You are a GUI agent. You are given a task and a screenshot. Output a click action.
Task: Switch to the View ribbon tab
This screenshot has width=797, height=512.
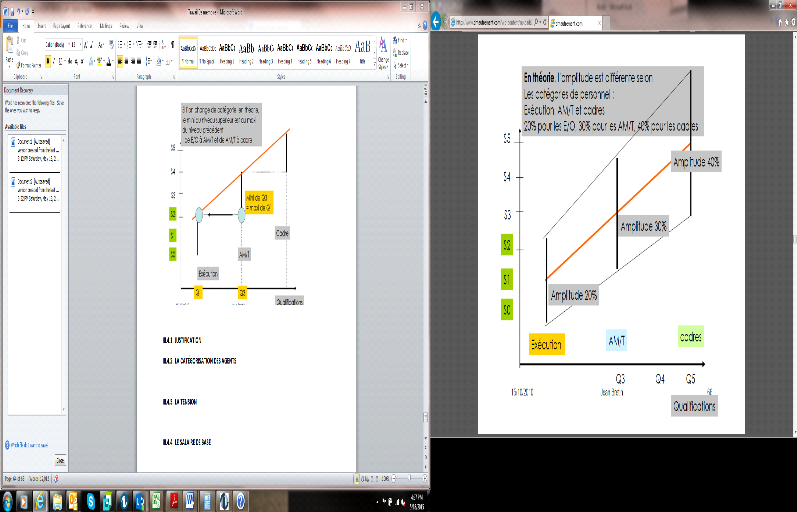[x=140, y=25]
